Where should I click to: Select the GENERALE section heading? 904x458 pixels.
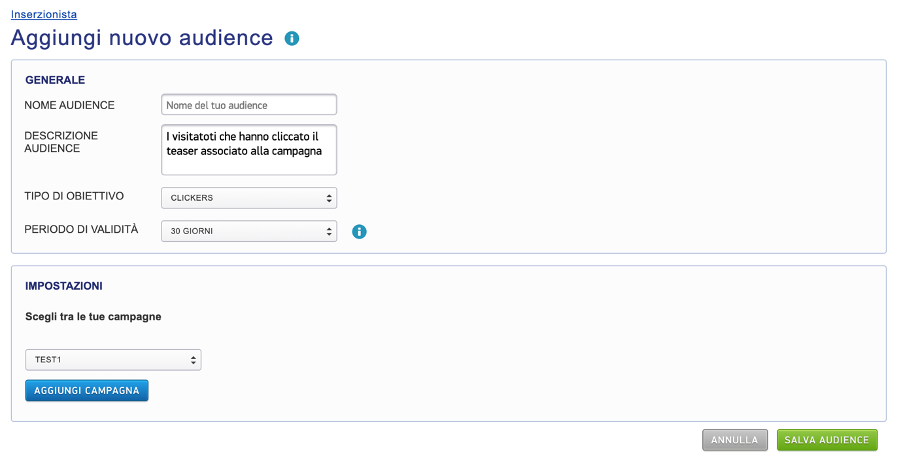(54, 80)
